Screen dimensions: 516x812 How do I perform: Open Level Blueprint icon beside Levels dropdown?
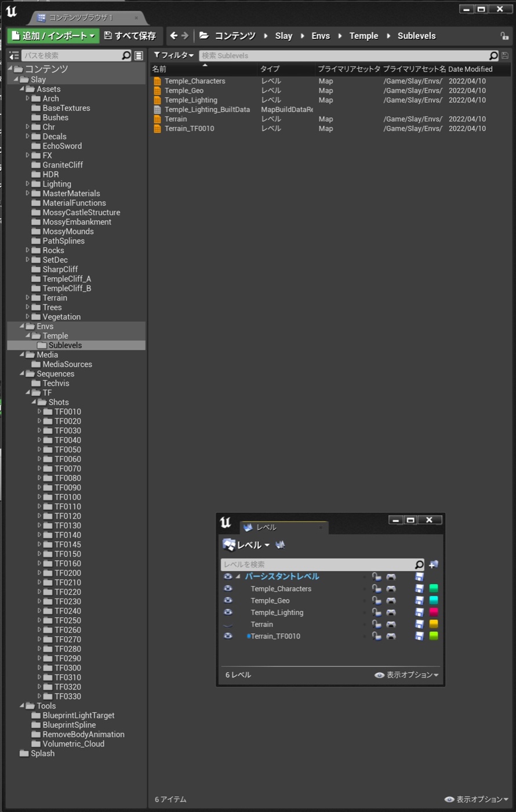pos(281,545)
